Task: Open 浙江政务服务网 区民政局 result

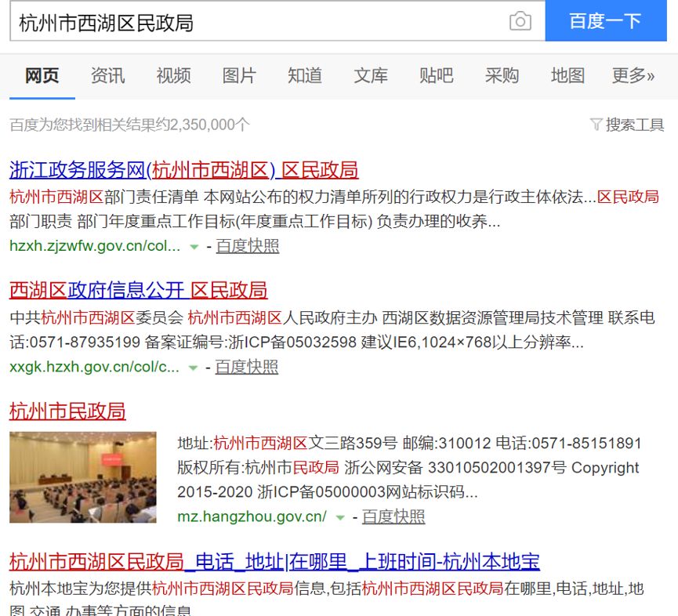Action: [x=183, y=170]
